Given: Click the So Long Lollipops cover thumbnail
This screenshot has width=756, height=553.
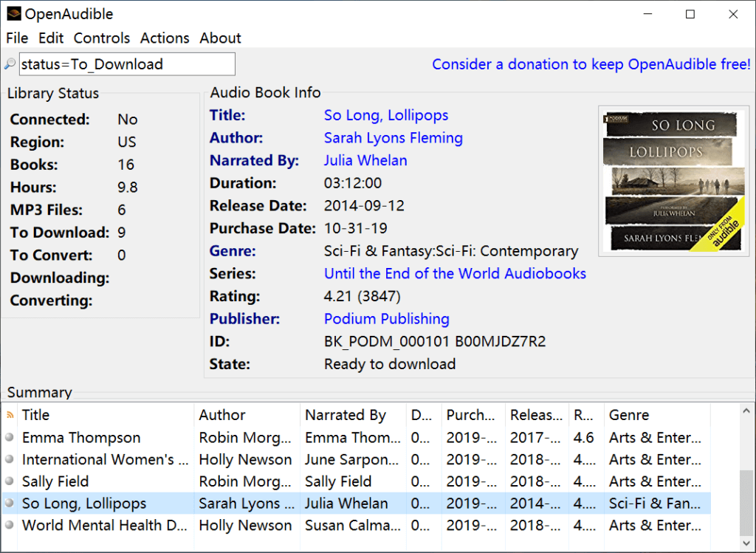Looking at the screenshot, I should point(673,181).
